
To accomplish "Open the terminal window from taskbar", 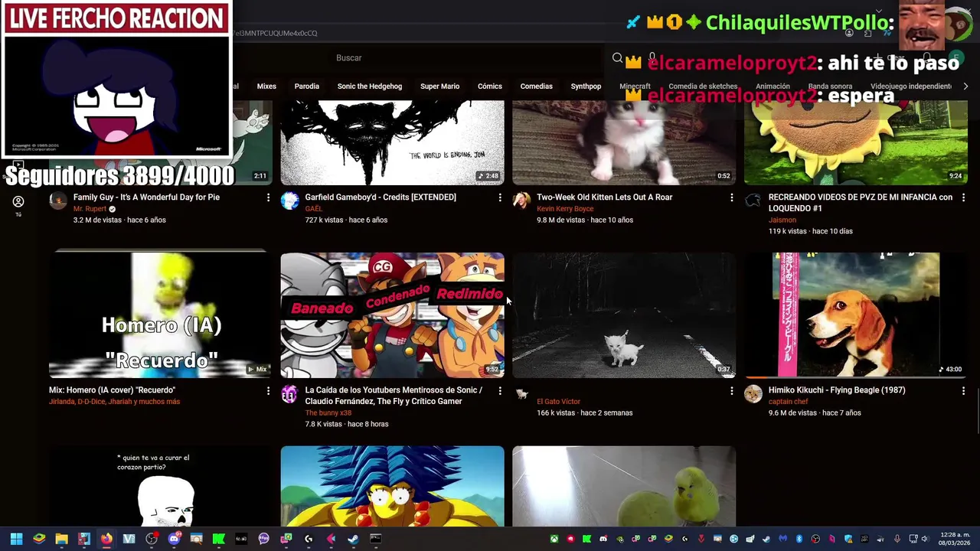I will [375, 539].
